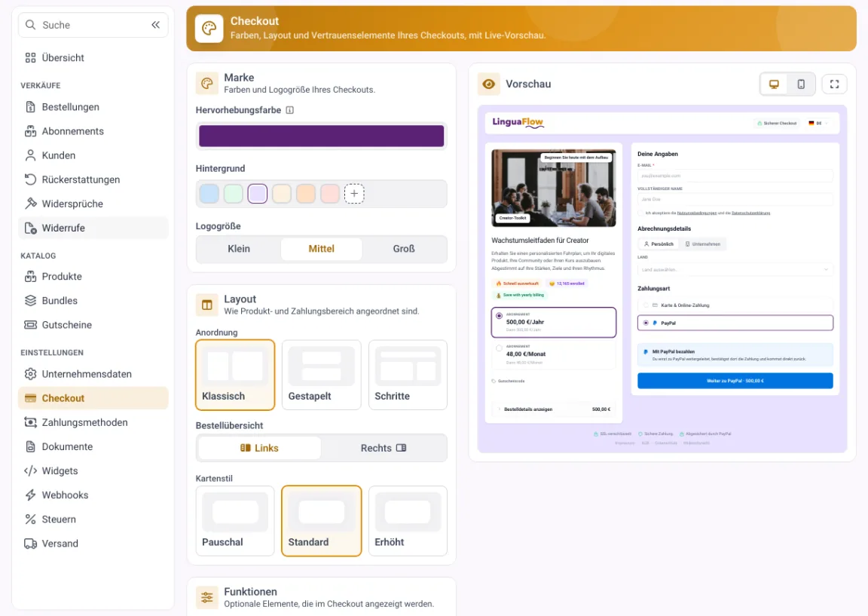This screenshot has height=616, width=868.
Task: Select PayPal payment option
Action: click(x=735, y=323)
